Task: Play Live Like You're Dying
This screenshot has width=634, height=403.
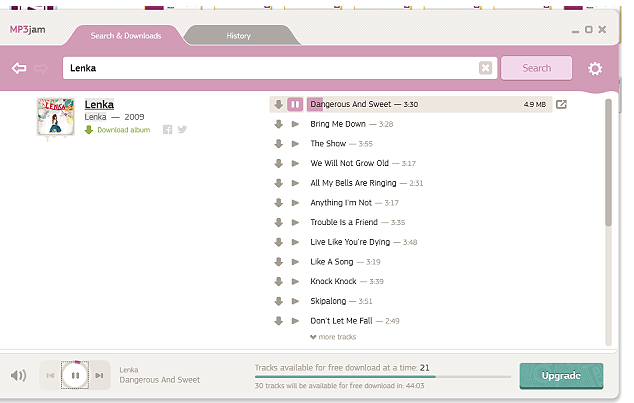Action: click(296, 242)
